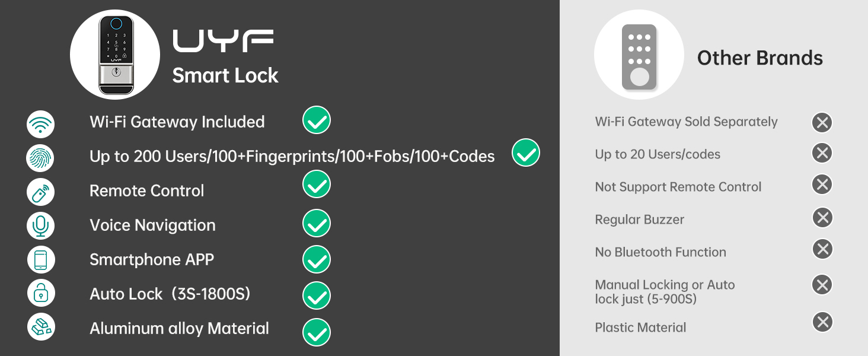Click the padlock auto lock icon
This screenshot has height=356, width=868.
[x=41, y=293]
